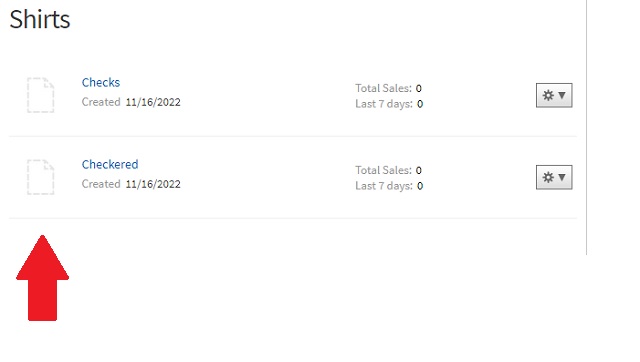The image size is (640, 362).
Task: Click the Last 7 days label in Checks row
Action: (384, 104)
